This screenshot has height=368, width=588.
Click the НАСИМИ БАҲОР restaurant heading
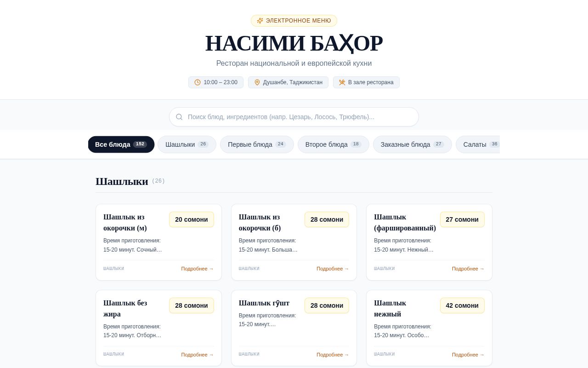(x=294, y=43)
